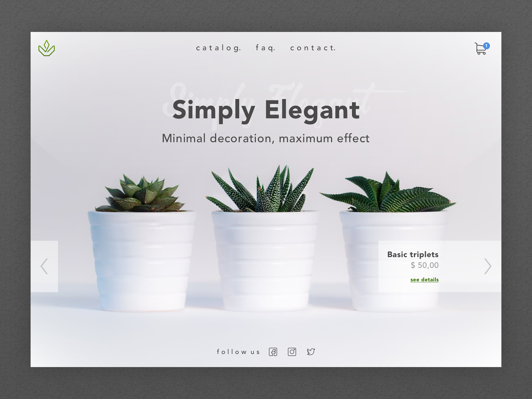Click the follow us label
The height and width of the screenshot is (399, 532).
[x=238, y=351]
